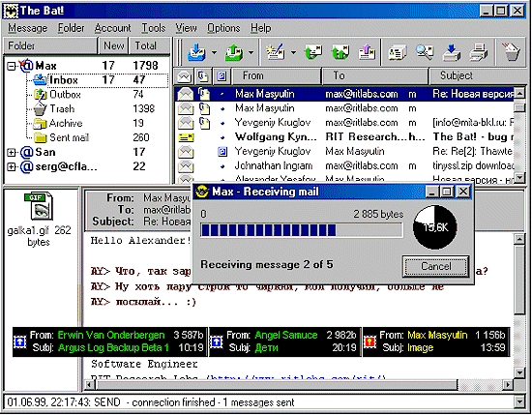Click the Find message magnifier icon
532x415 pixels.
click(425, 52)
